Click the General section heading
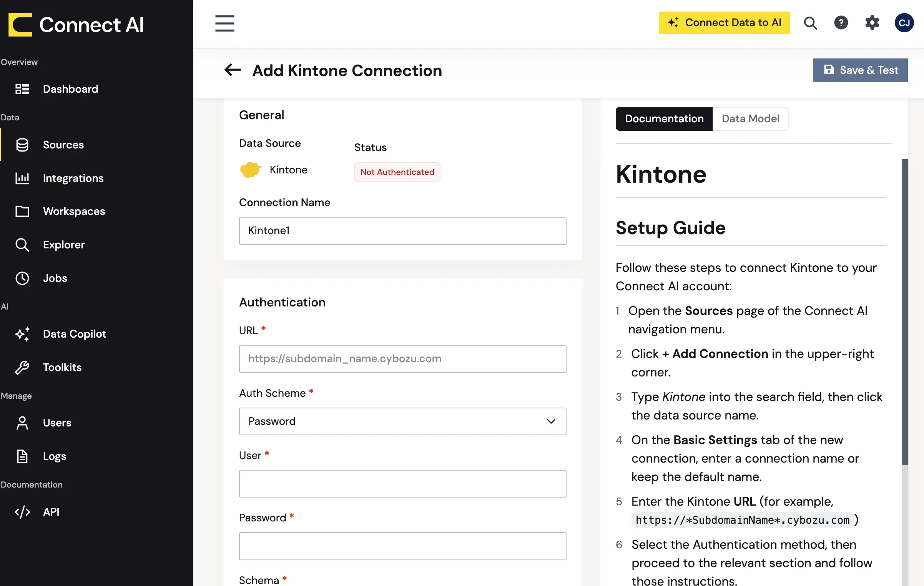The height and width of the screenshot is (586, 924). 261,115
